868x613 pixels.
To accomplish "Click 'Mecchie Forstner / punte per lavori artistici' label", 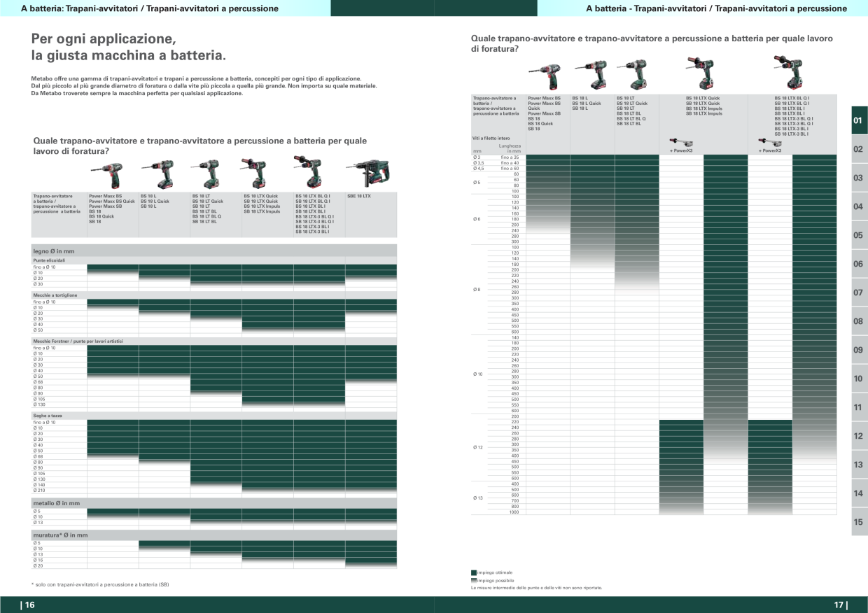I will (78, 341).
